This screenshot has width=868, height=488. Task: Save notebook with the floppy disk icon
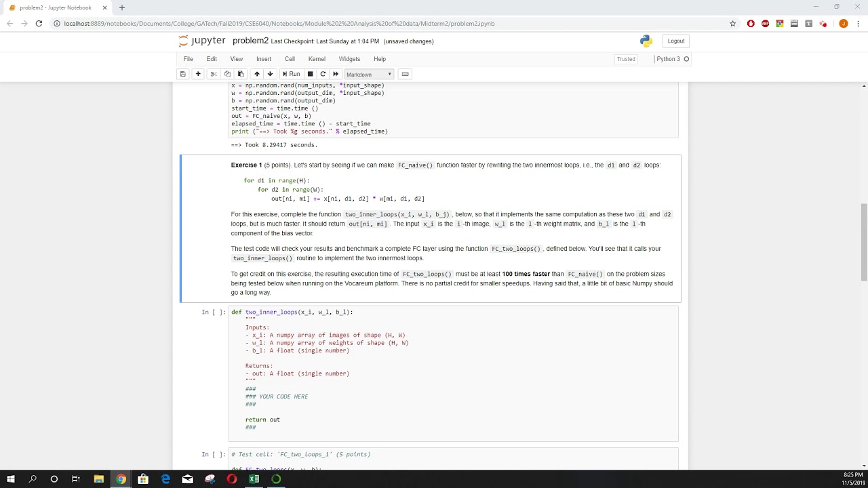(x=182, y=74)
